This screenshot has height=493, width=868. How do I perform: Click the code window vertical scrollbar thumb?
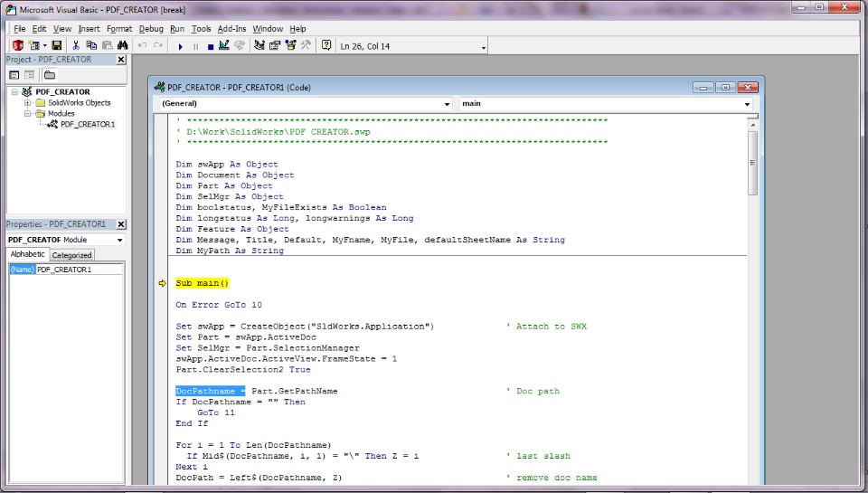click(x=752, y=163)
